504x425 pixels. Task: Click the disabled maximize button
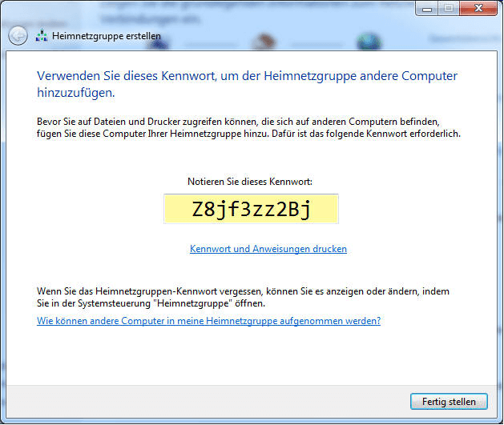click(x=449, y=8)
